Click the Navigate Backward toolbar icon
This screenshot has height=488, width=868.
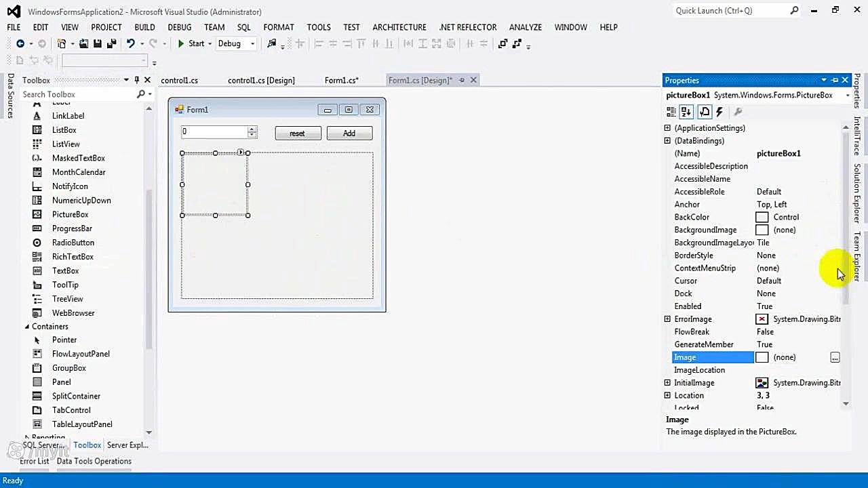pos(20,43)
